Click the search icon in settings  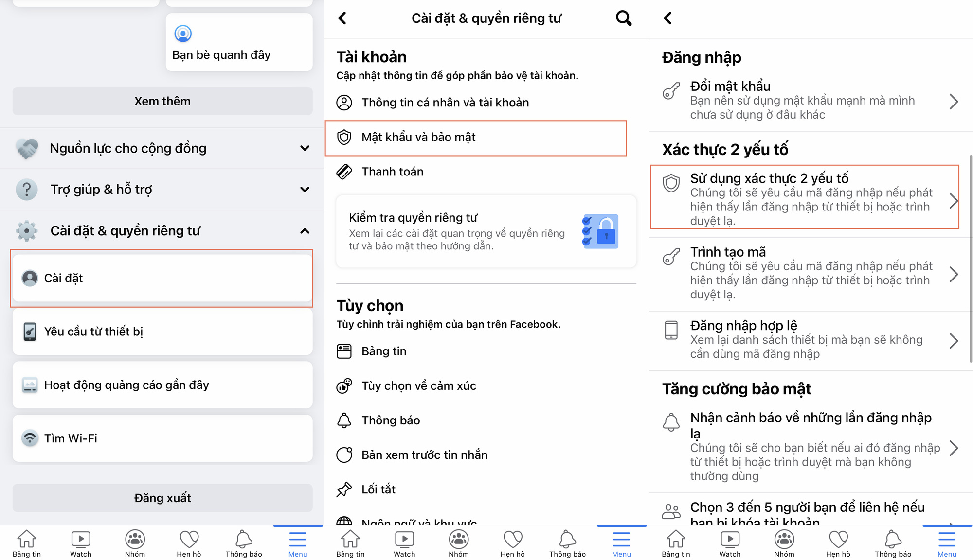click(x=624, y=18)
